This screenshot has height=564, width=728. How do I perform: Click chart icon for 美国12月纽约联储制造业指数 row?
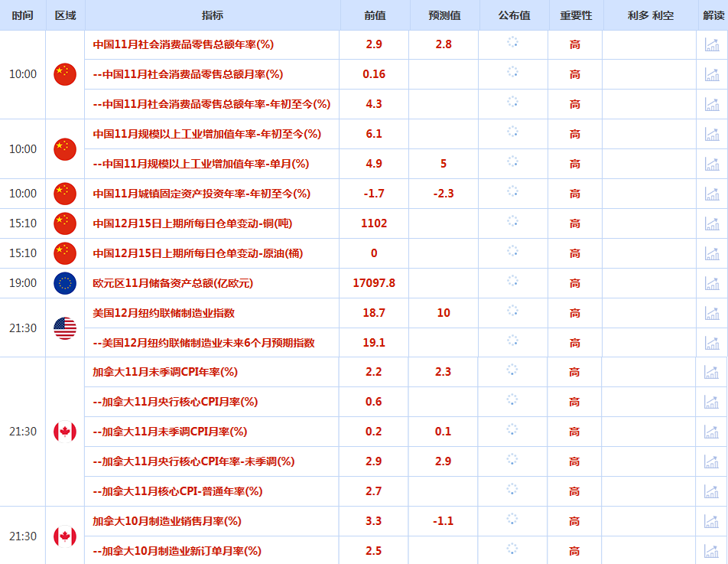click(712, 313)
